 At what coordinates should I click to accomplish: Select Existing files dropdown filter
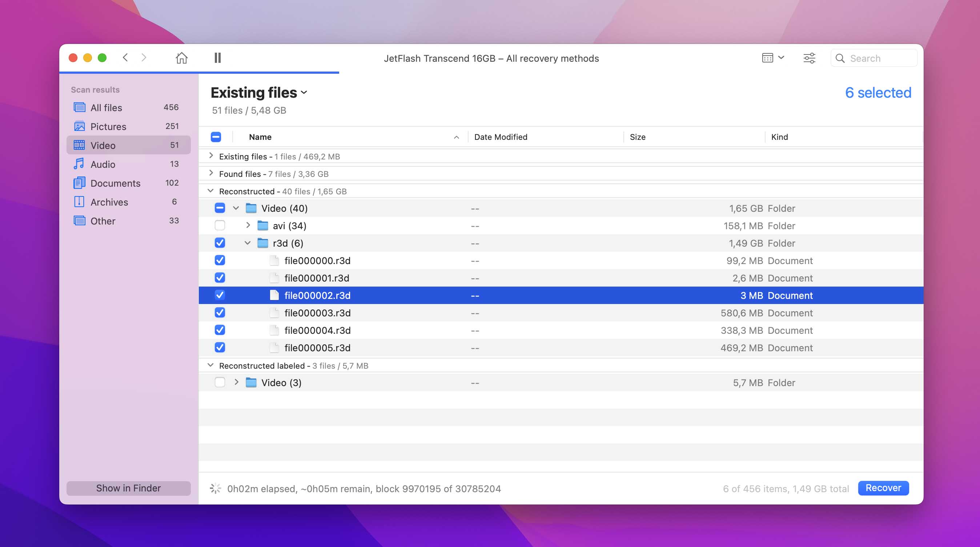pos(259,92)
